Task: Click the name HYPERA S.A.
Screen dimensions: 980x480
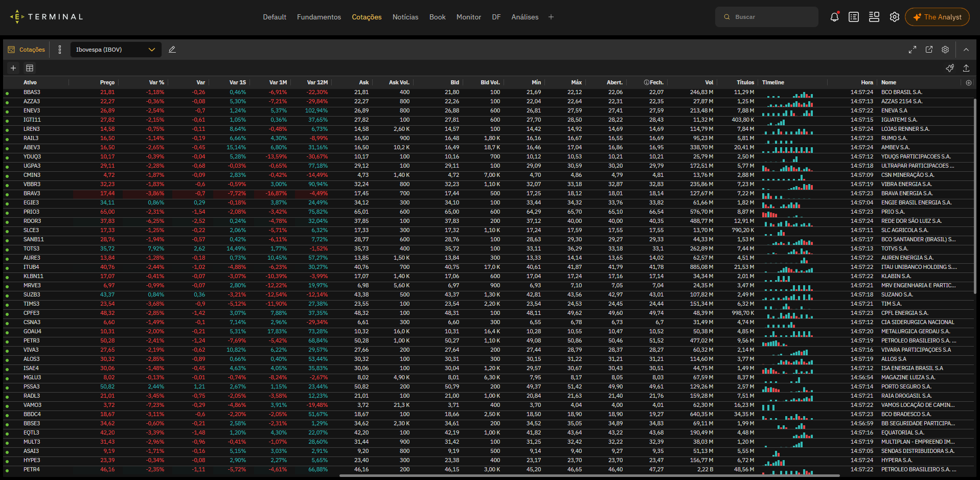Action: 896,461
